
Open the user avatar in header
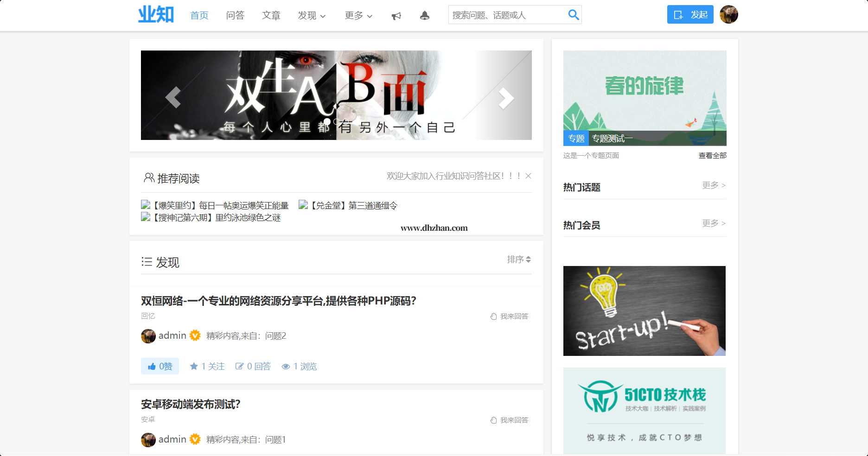[x=728, y=14]
